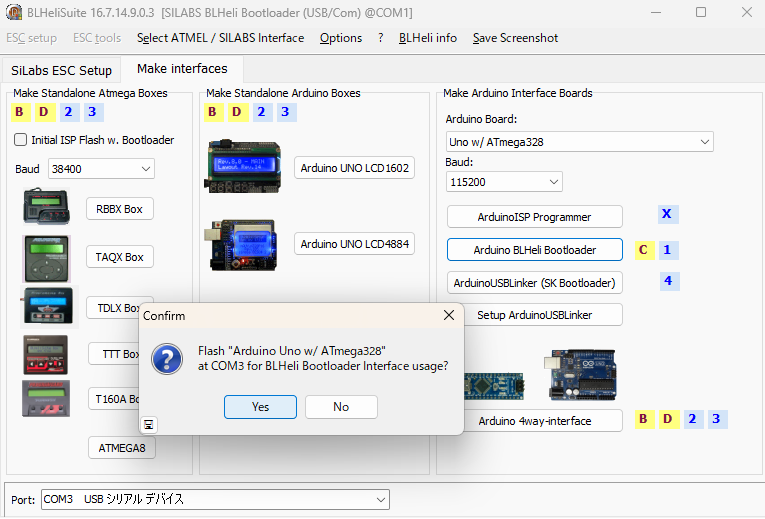This screenshot has width=765, height=519.
Task: Open Select ATMEL / SILABS Interface menu
Action: coord(220,38)
